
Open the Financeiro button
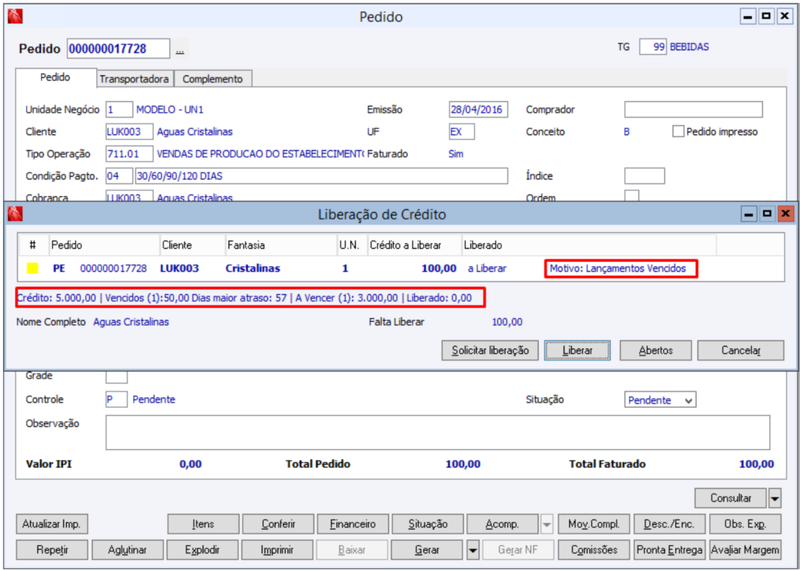[x=353, y=524]
